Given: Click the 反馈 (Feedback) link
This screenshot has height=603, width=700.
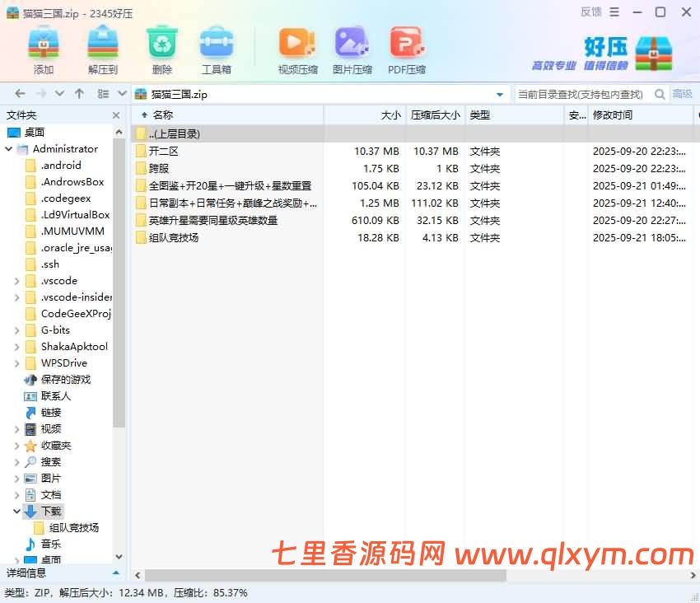Looking at the screenshot, I should tap(590, 12).
